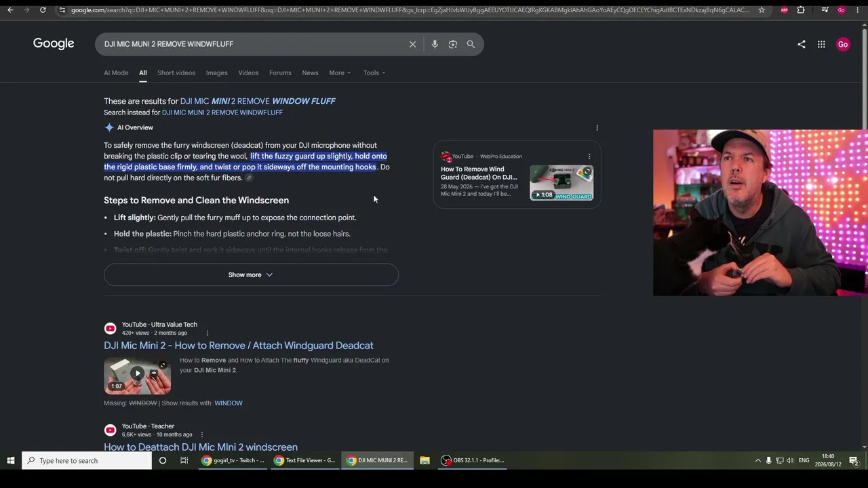868x488 pixels.
Task: Clear the search box with the X
Action: tap(412, 44)
